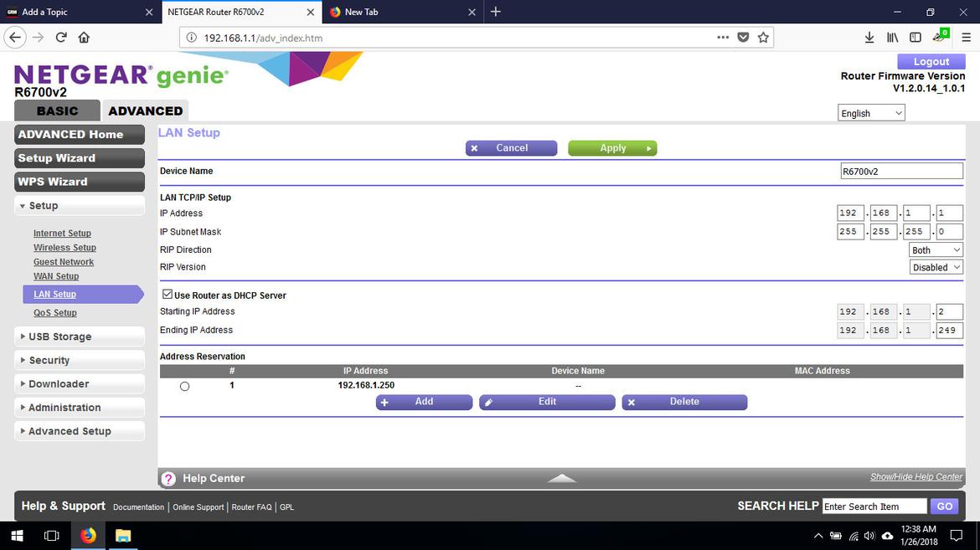The image size is (980, 550).
Task: Delete the selected address reservation
Action: click(684, 402)
